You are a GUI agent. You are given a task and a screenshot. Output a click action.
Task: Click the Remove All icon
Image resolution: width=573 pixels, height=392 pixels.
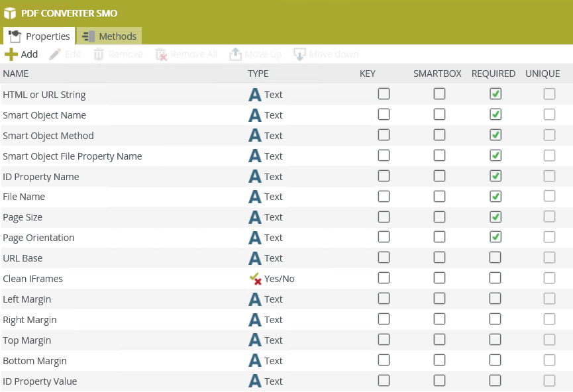tap(162, 54)
